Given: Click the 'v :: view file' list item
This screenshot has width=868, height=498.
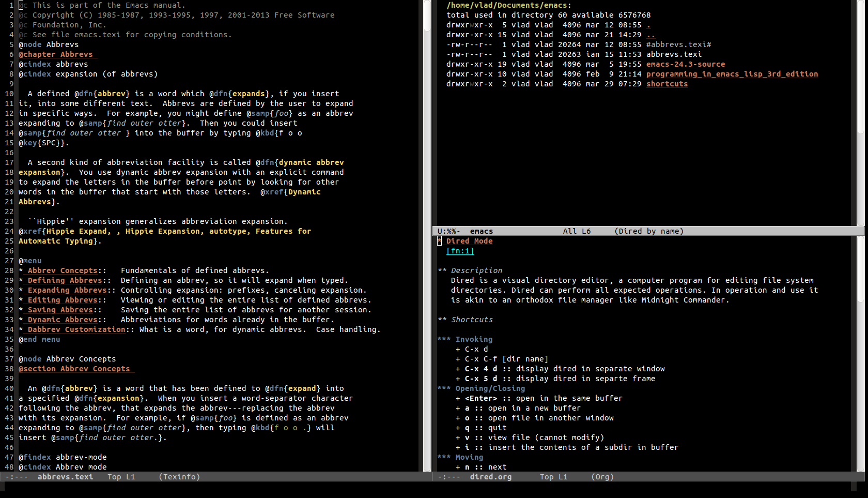Looking at the screenshot, I should coord(530,437).
